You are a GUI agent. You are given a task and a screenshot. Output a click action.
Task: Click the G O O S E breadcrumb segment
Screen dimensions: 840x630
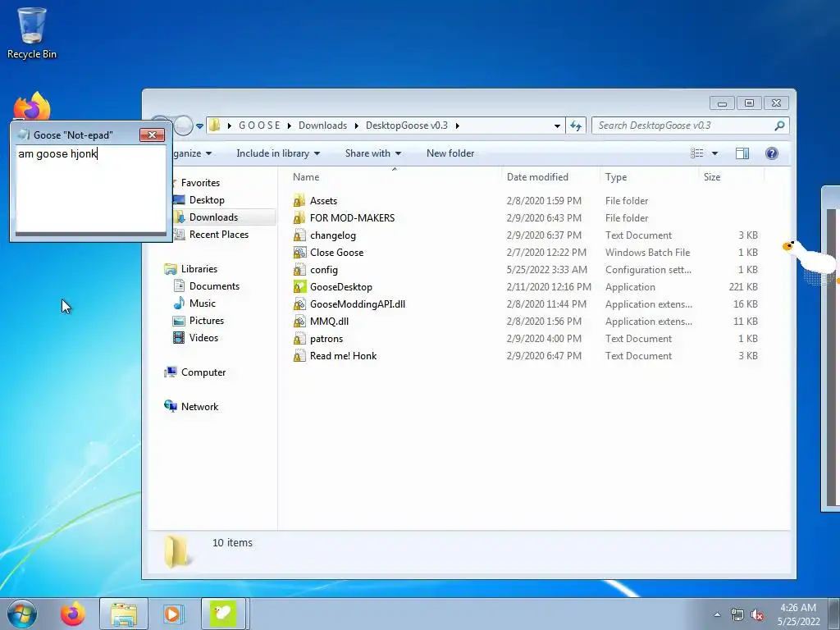point(259,126)
